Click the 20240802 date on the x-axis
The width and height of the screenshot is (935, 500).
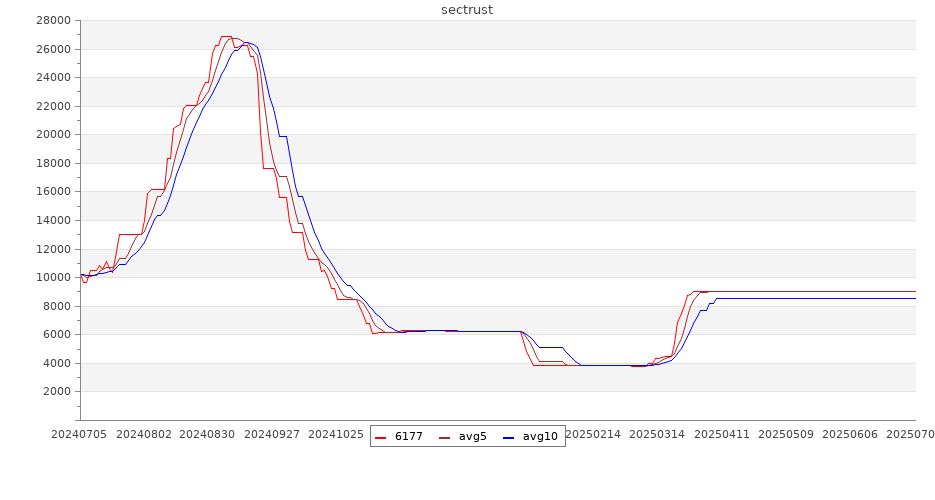[x=144, y=435]
